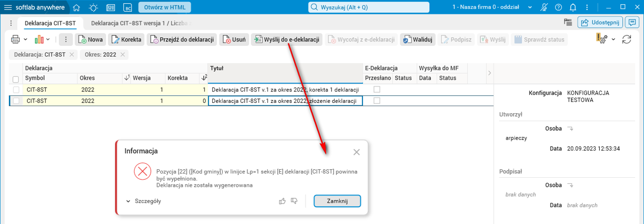Click 'KONFIGURACJA TESTOWA' value

[588, 97]
